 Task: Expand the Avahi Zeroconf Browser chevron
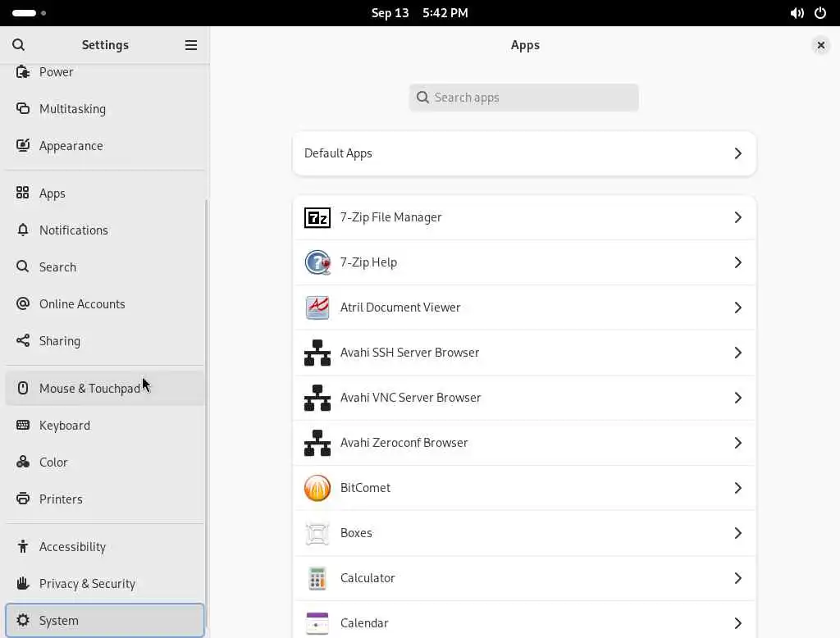click(737, 443)
